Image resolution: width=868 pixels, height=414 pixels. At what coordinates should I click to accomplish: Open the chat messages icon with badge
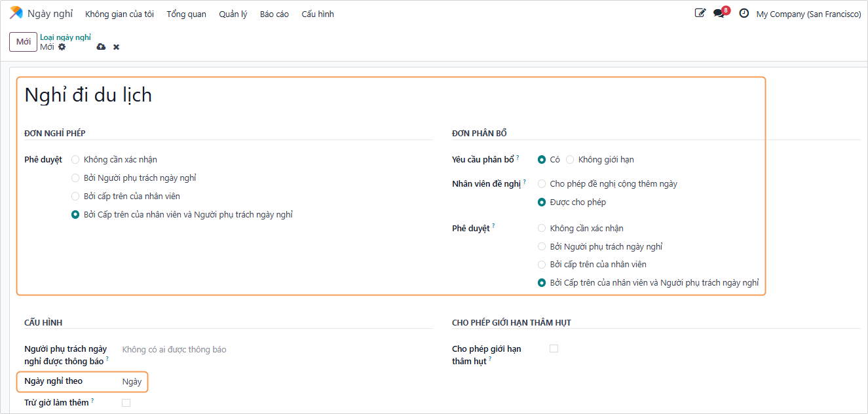click(x=719, y=13)
